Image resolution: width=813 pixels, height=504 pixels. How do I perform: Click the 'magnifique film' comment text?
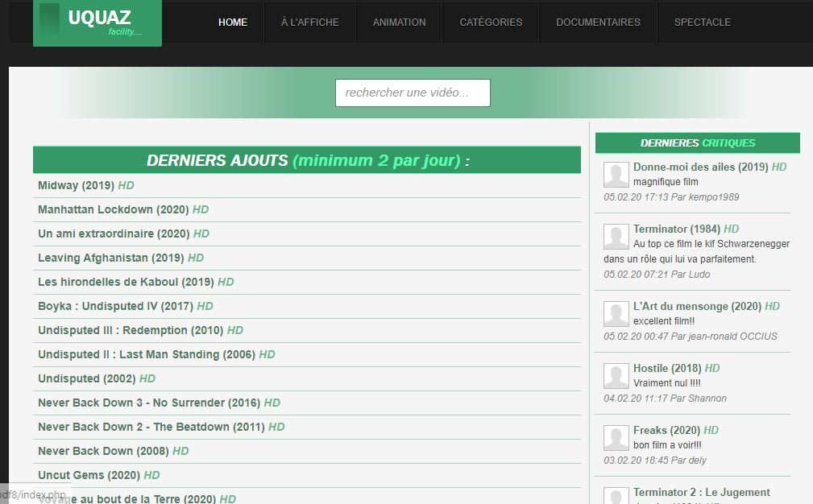666,182
